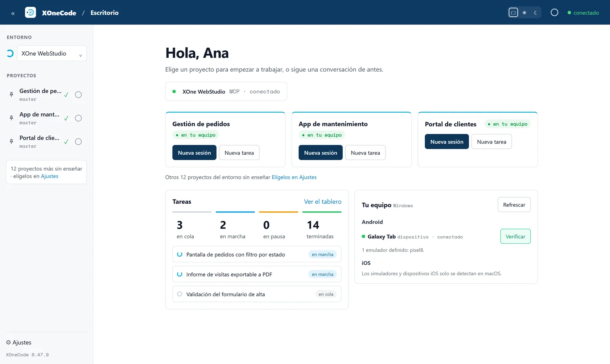610x364 pixels.
Task: Start Nueva sesión for Portal de clientes
Action: (447, 142)
